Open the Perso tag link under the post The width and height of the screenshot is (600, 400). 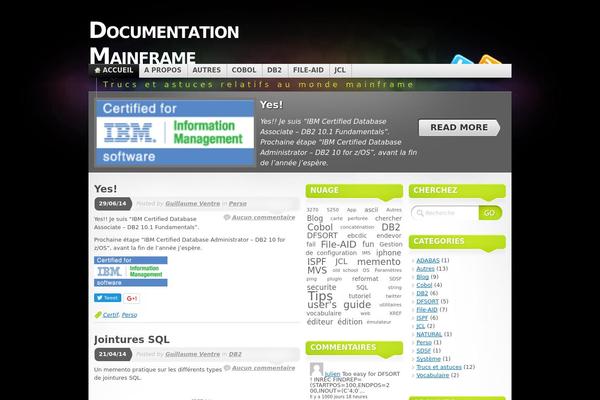(x=129, y=315)
